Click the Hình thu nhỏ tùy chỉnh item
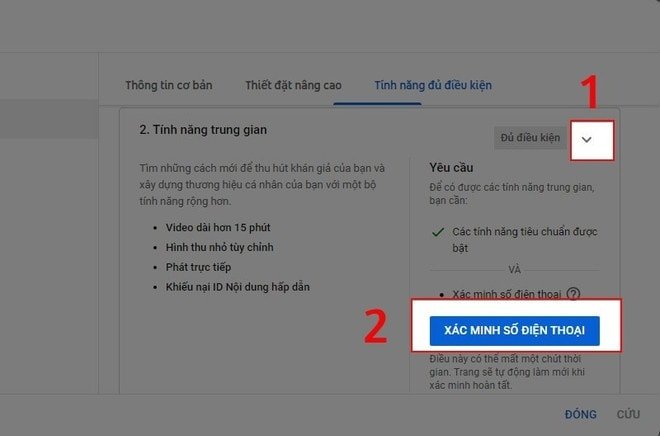This screenshot has width=660, height=436. pos(219,247)
